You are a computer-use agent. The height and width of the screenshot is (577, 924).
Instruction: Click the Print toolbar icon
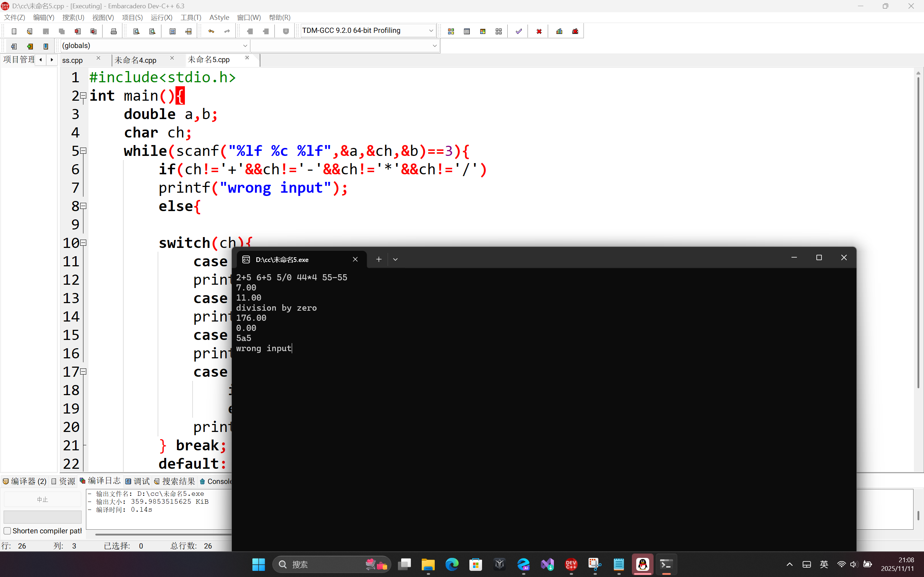(113, 31)
